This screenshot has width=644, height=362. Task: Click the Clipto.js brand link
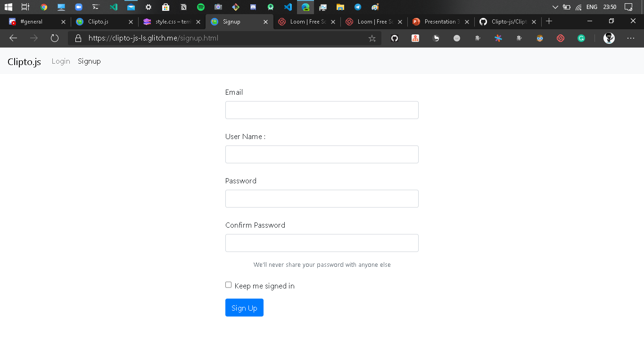click(x=24, y=62)
